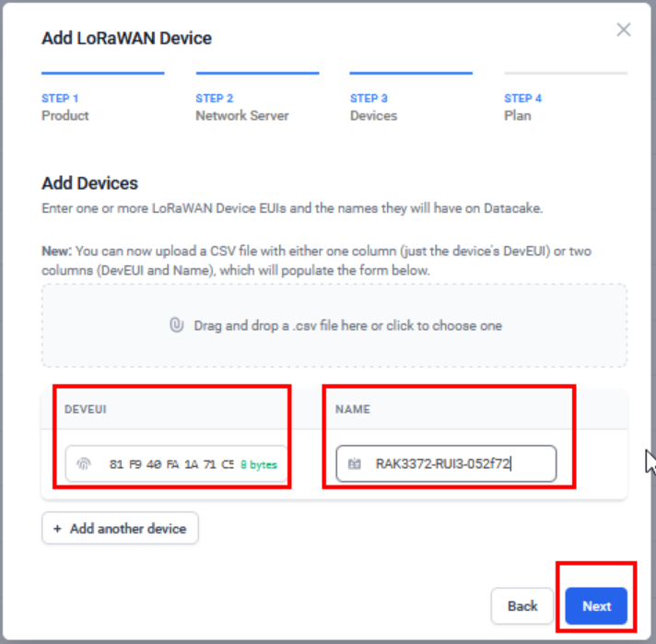
Task: Click the ID badge icon in the Name field
Action: [x=355, y=463]
